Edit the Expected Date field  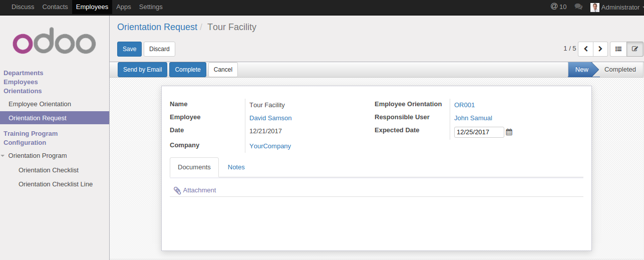point(479,132)
